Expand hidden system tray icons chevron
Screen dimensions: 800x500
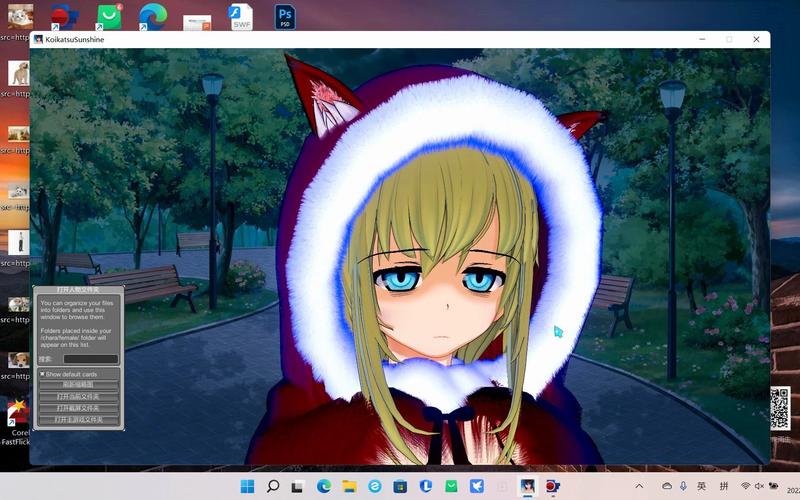click(639, 486)
